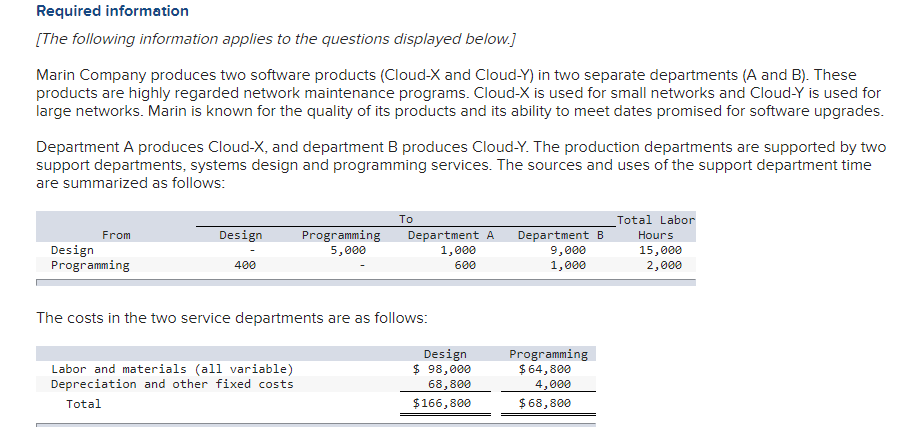Screen dimensions: 900x427
Task: Click the 'Design' column header in hours table
Action: (240, 235)
